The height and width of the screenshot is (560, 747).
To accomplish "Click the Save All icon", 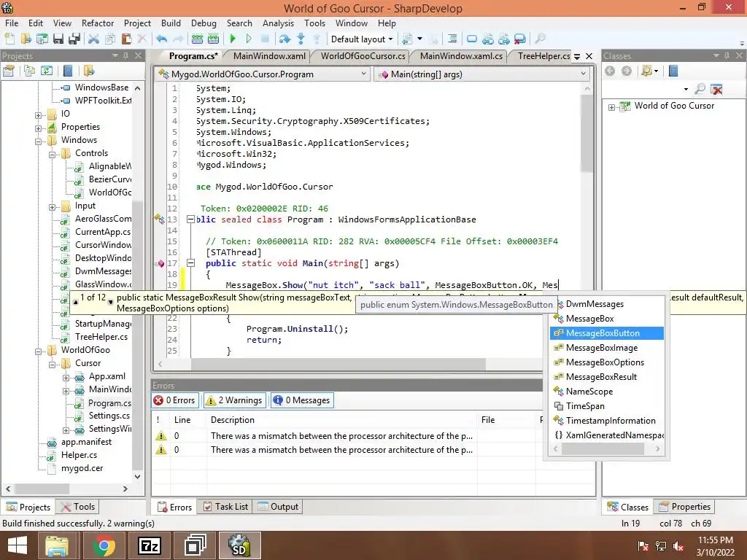I will pos(74,39).
